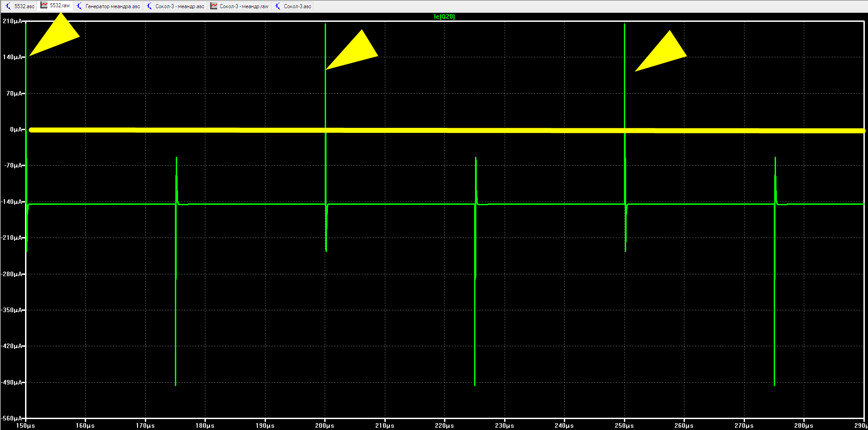Go to the Сокол-3.asc tab
The width and height of the screenshot is (868, 430).
[x=292, y=6]
